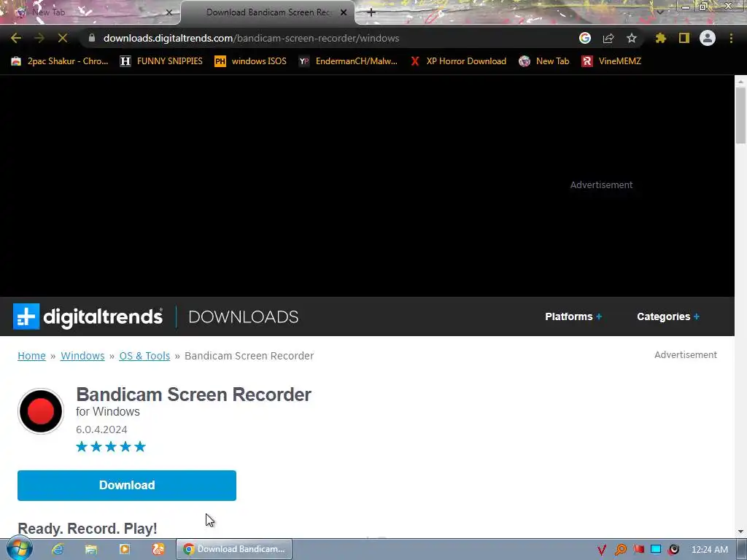Click the red V tray icon
Viewport: 747px width, 560px height.
pos(602,550)
